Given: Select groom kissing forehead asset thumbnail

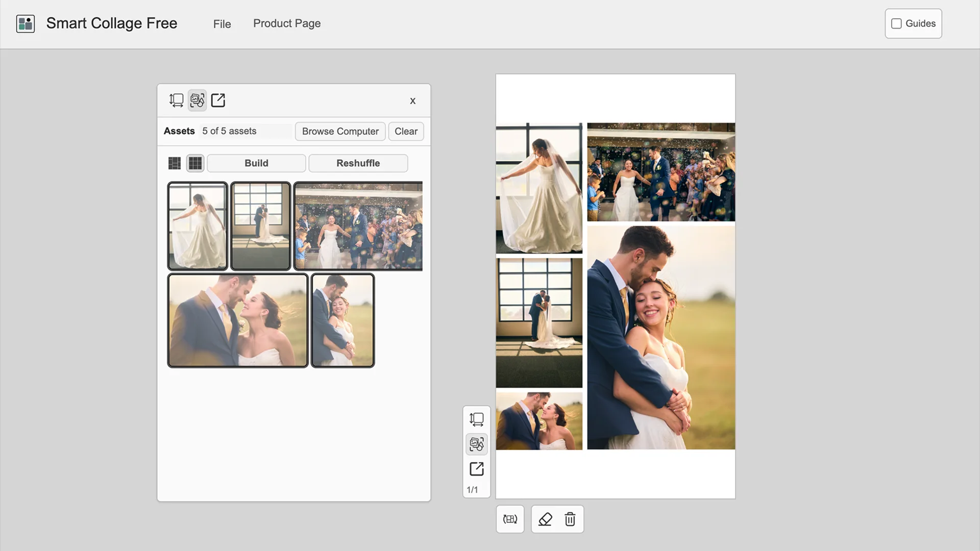Looking at the screenshot, I should [x=342, y=320].
